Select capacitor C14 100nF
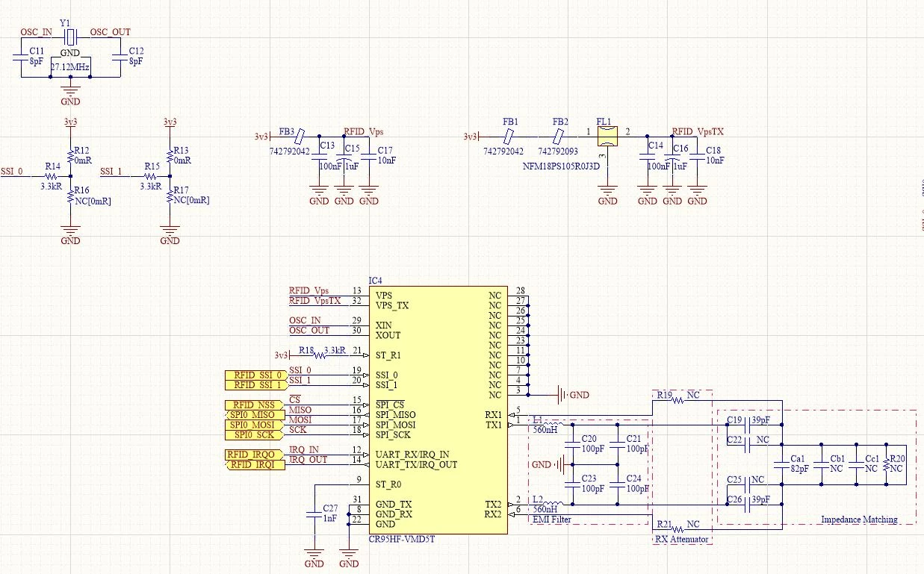The image size is (924, 574). click(x=647, y=157)
